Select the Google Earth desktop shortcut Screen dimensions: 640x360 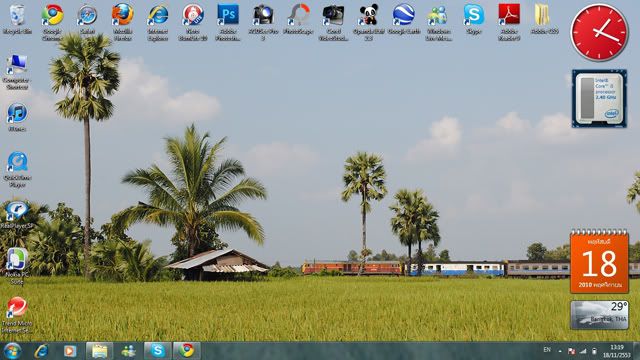(x=404, y=19)
